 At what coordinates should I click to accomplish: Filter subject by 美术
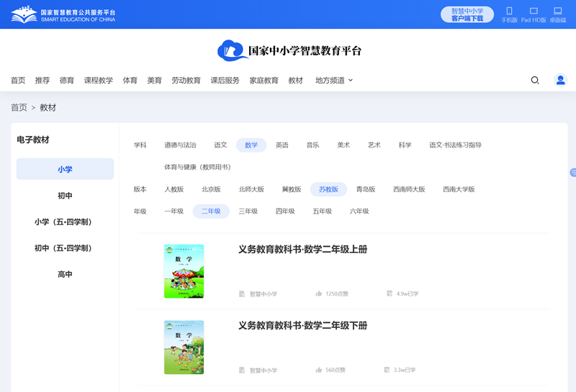(x=343, y=145)
